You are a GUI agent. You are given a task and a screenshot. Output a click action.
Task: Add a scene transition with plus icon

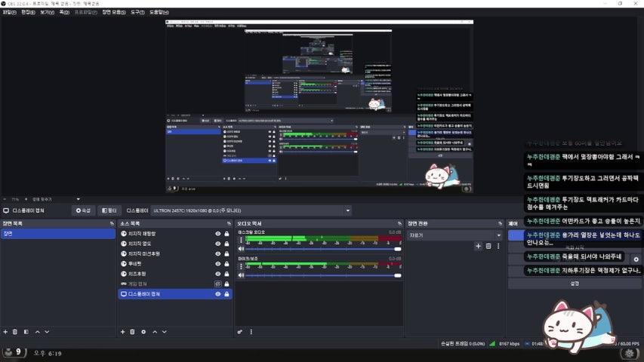click(477, 246)
